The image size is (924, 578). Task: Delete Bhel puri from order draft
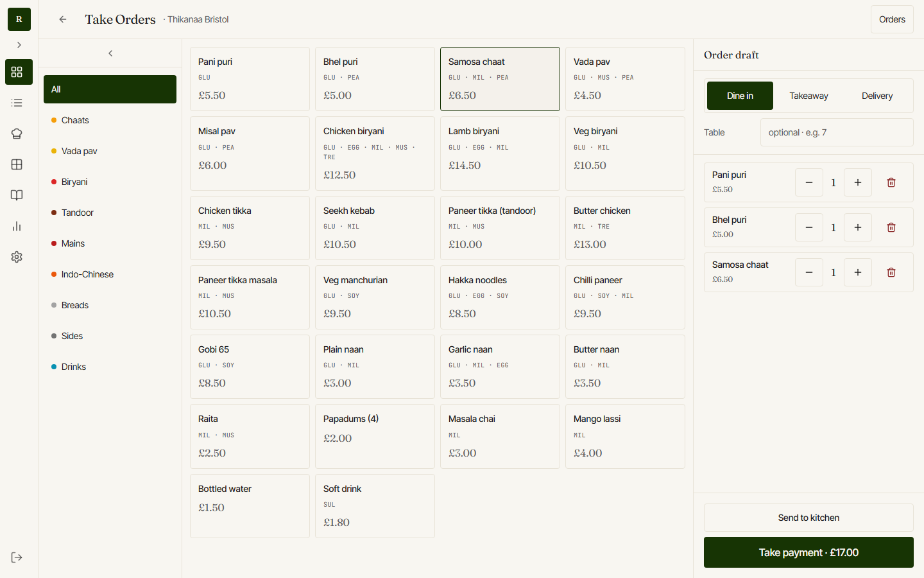pyautogui.click(x=891, y=227)
